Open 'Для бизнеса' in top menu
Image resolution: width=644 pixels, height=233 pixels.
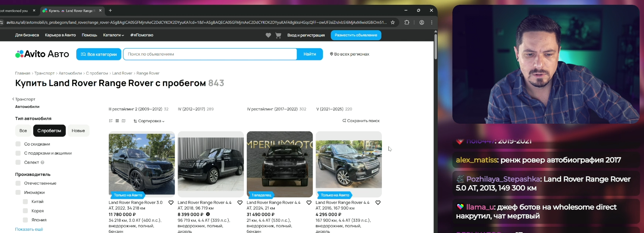click(27, 35)
